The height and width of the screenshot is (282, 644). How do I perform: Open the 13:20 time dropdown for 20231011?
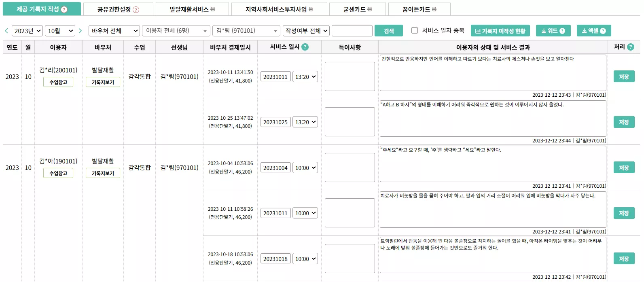[x=305, y=76]
